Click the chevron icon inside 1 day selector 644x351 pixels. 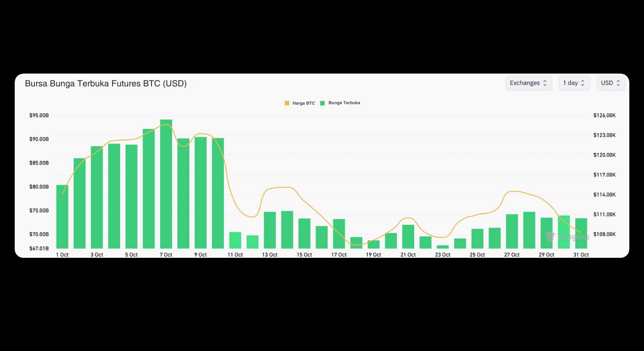tap(583, 83)
